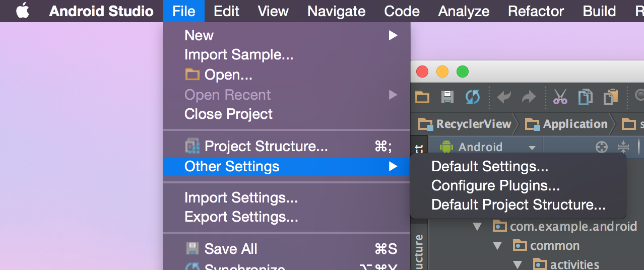Click the Scroll from Source crosshair icon
Viewport: 644px width, 270px height.
(601, 147)
